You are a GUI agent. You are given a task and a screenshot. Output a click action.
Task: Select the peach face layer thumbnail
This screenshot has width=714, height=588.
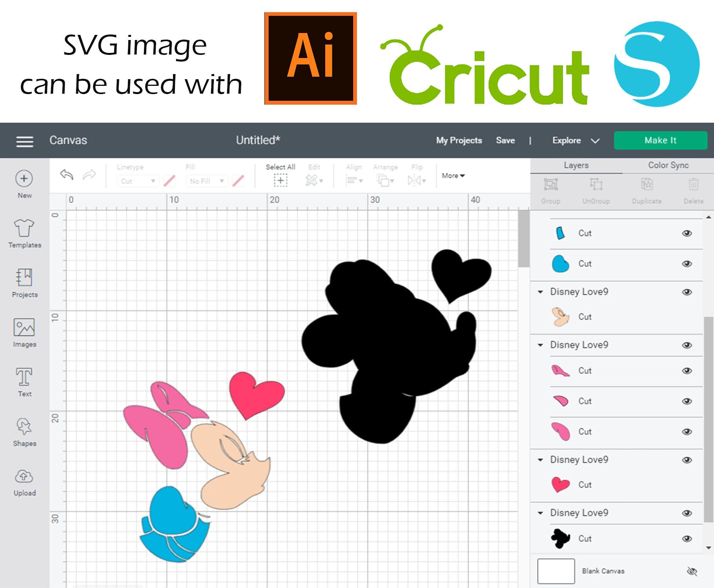561,317
